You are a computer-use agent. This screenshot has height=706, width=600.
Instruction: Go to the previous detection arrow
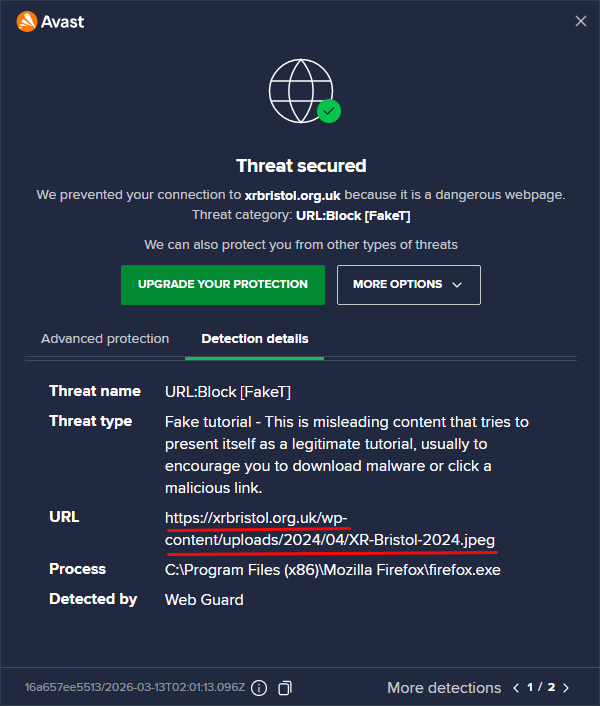[516, 688]
